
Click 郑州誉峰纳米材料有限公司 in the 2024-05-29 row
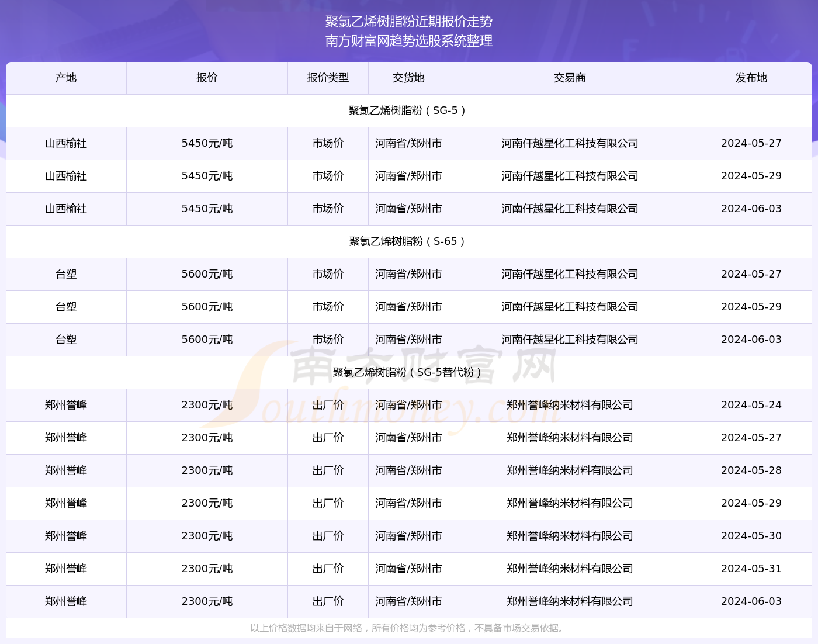(x=570, y=503)
